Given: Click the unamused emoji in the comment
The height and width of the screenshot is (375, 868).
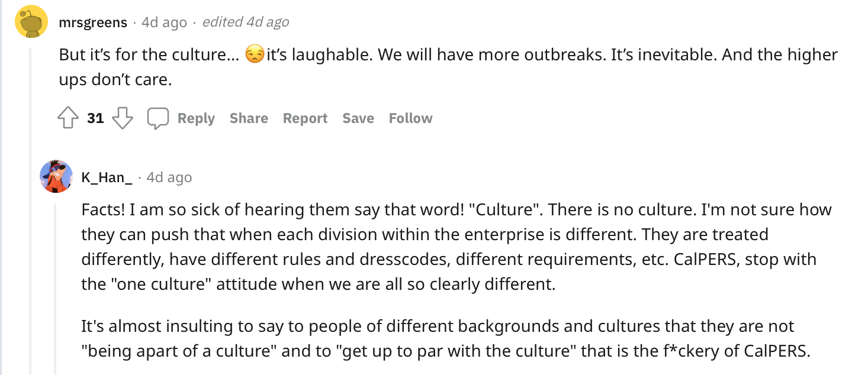Looking at the screenshot, I should click(254, 55).
